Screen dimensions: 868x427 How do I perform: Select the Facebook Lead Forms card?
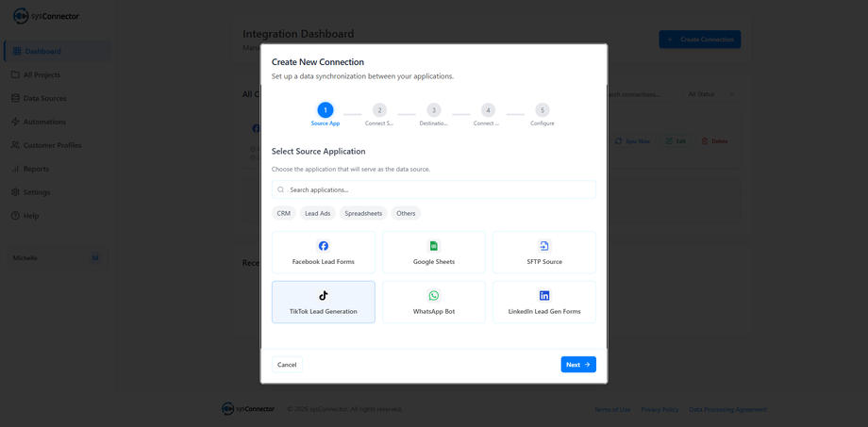(324, 253)
